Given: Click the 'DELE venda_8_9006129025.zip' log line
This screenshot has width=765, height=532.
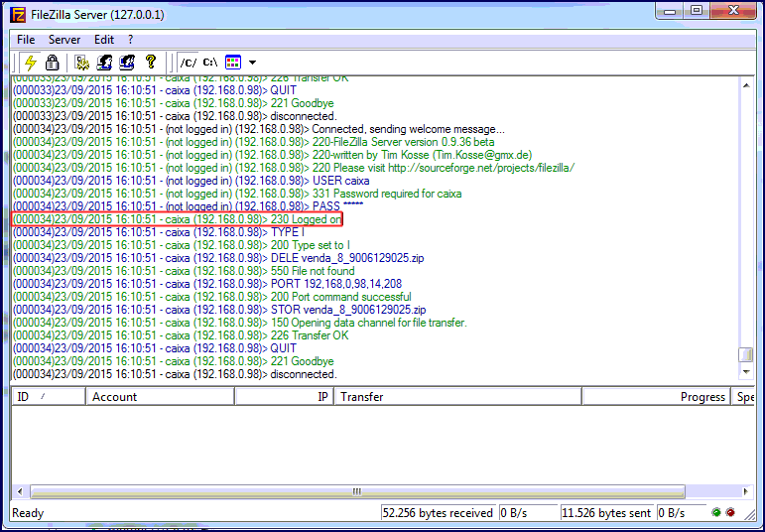Looking at the screenshot, I should 218,258.
